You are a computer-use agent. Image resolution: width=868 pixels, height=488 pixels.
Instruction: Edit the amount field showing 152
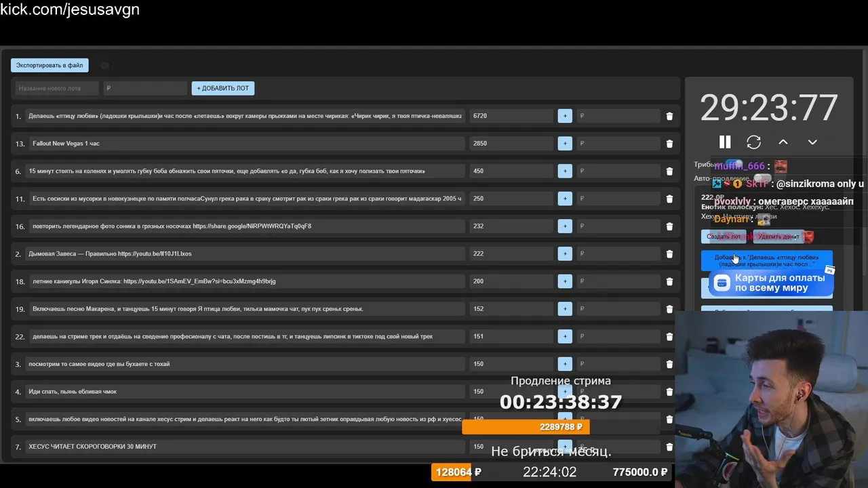coord(511,309)
